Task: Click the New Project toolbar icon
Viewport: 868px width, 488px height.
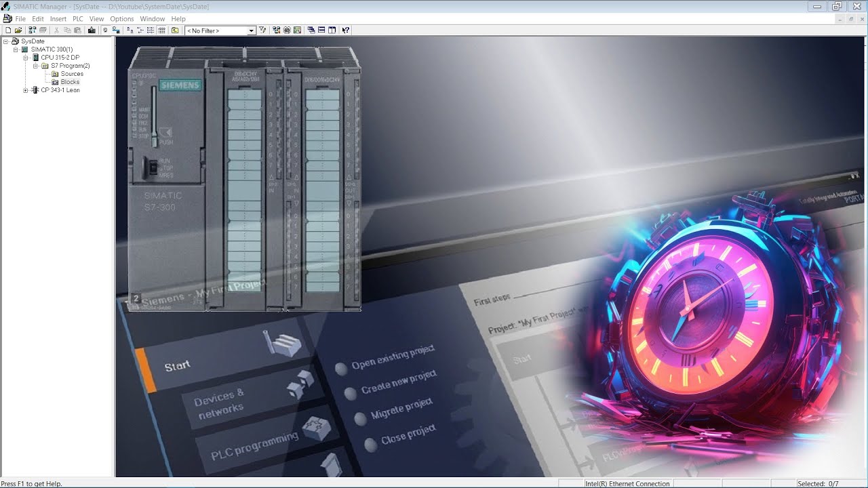Action: click(x=7, y=30)
